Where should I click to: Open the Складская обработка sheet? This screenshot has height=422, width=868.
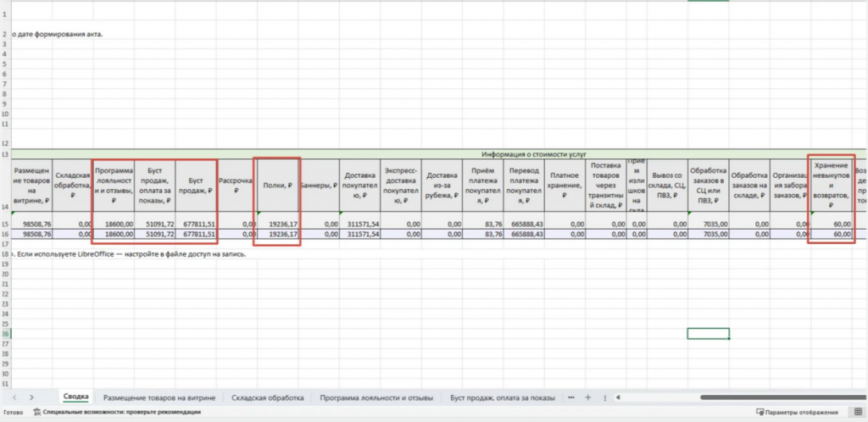270,397
